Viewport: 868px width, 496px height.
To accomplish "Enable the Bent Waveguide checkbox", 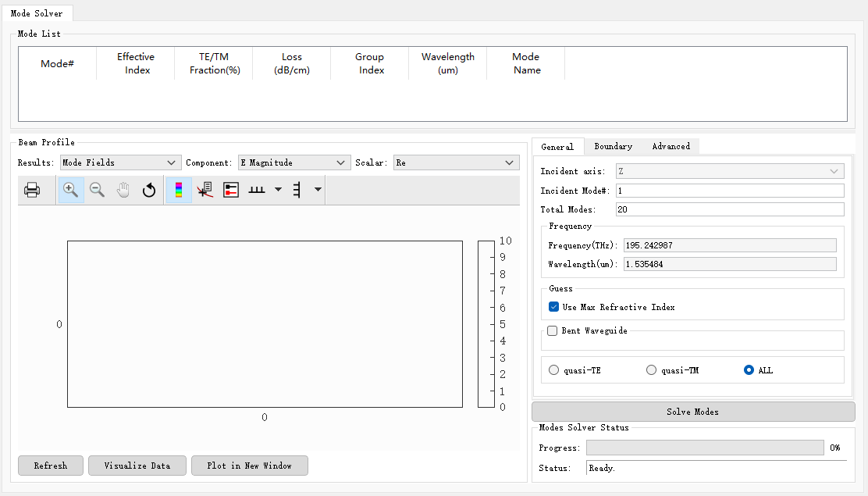I will (x=552, y=331).
